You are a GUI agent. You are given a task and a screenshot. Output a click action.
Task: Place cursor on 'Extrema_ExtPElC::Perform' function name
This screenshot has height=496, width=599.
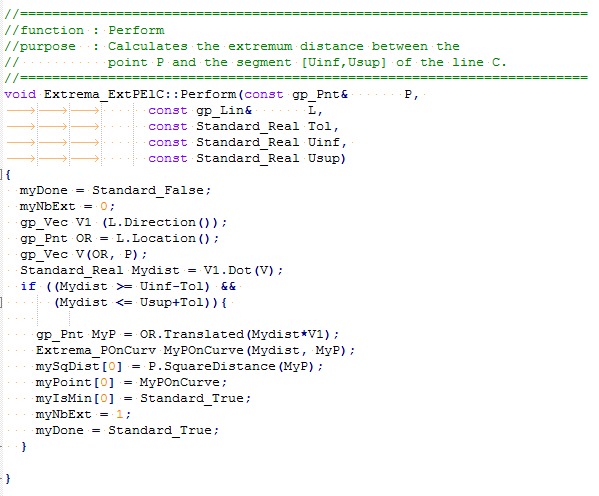coord(140,94)
